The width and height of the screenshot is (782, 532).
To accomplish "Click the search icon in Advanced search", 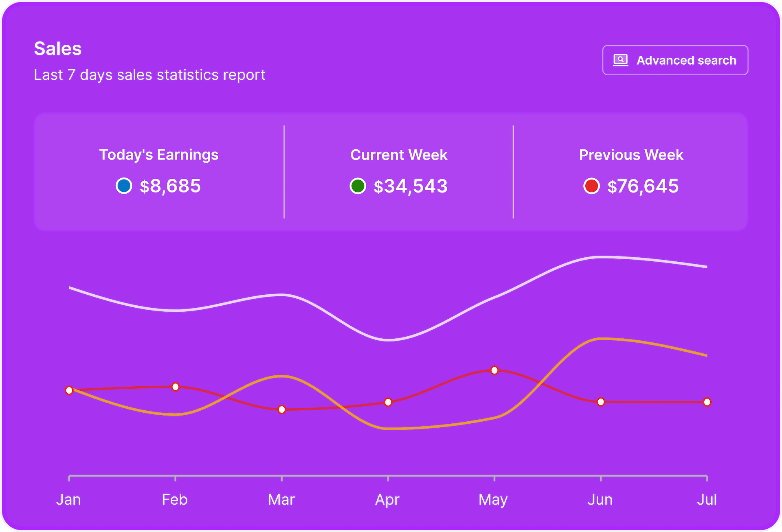I will [620, 60].
